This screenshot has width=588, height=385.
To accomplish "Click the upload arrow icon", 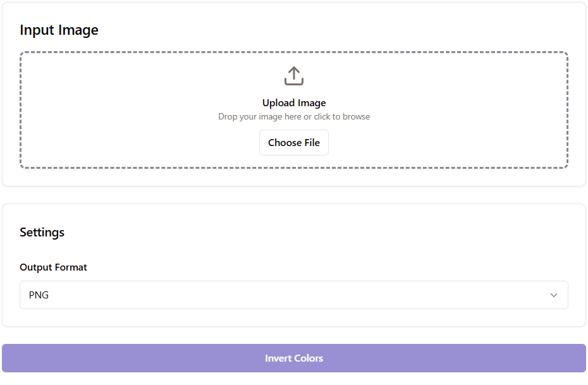I will 294,76.
